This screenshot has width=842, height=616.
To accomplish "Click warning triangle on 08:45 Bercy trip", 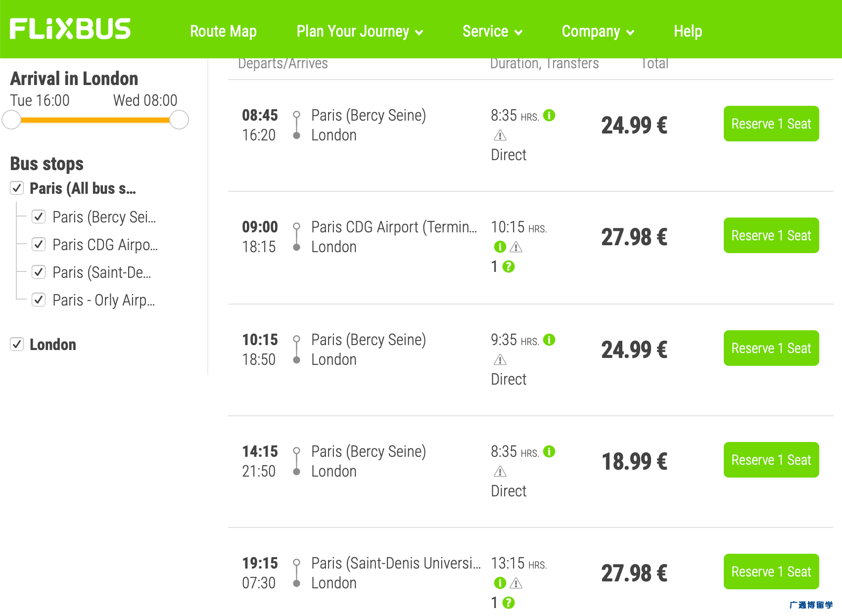I will tap(500, 135).
